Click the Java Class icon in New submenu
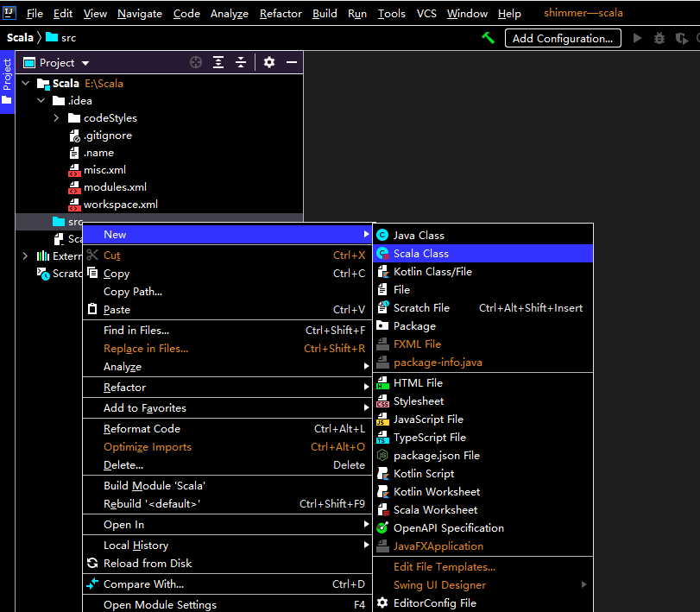This screenshot has width=700, height=612. point(382,235)
